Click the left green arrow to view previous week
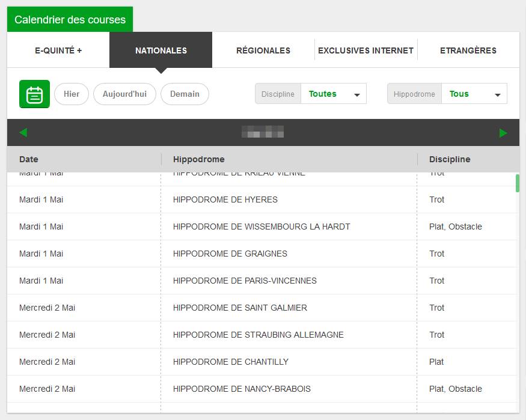526x420 pixels. (24, 132)
